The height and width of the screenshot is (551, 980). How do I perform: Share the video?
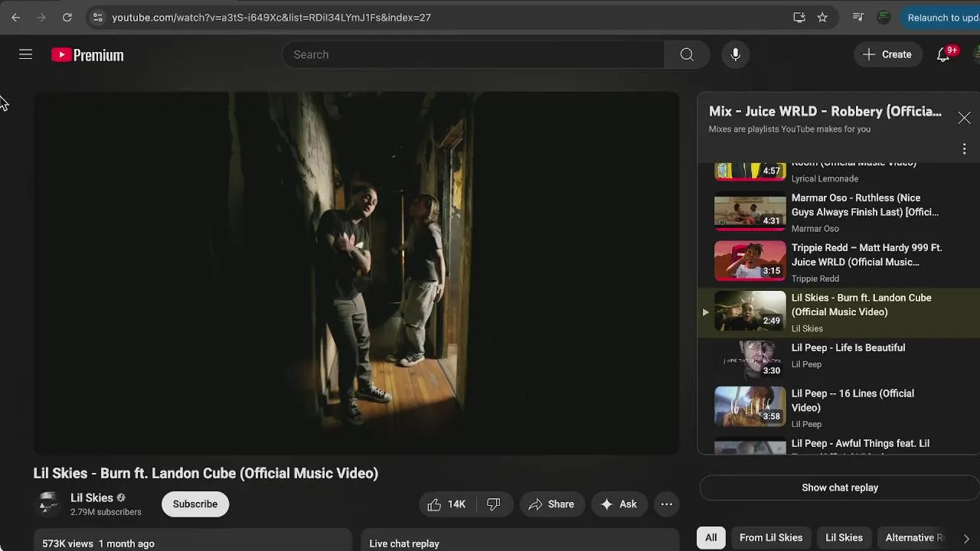point(551,504)
